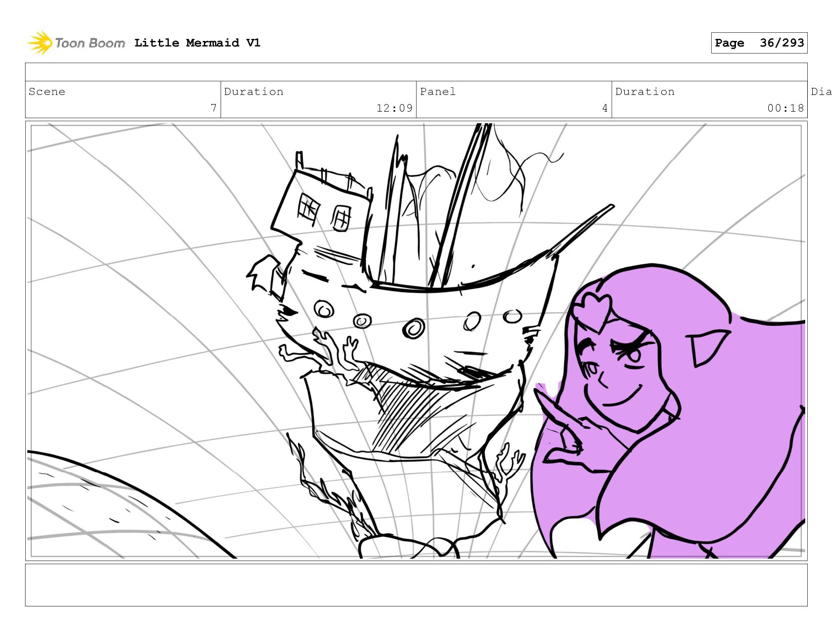Screen dimensions: 834x644
Task: Click the empty notes field below the panel
Action: 416,585
